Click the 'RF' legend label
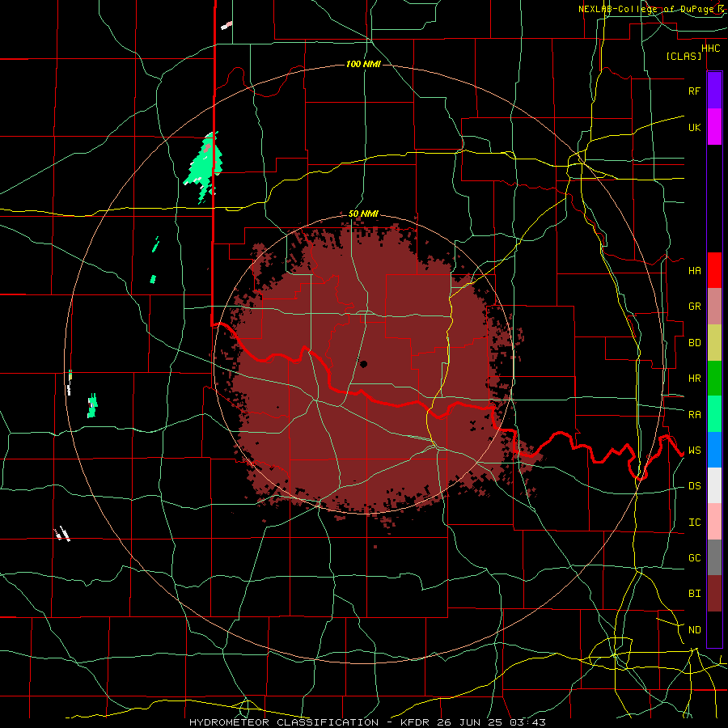 [694, 91]
